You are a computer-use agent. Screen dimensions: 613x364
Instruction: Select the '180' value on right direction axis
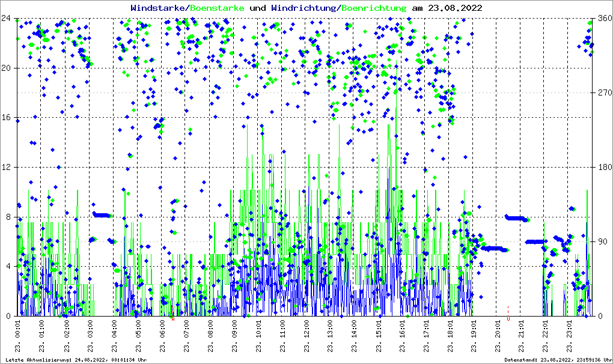(x=604, y=167)
